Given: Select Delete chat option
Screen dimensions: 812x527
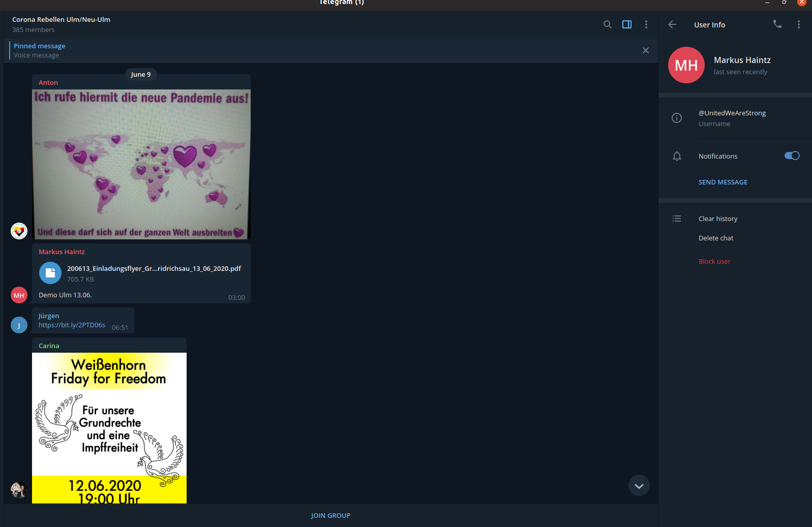Looking at the screenshot, I should [x=715, y=238].
